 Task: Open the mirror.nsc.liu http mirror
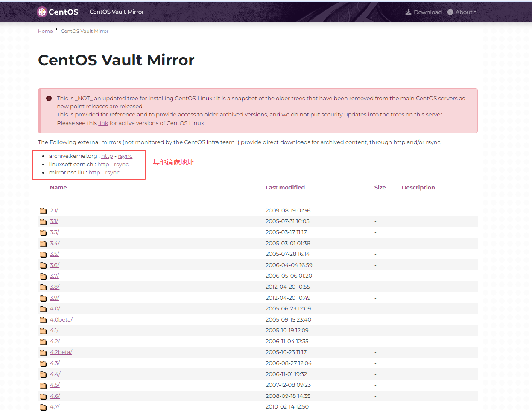click(x=94, y=172)
